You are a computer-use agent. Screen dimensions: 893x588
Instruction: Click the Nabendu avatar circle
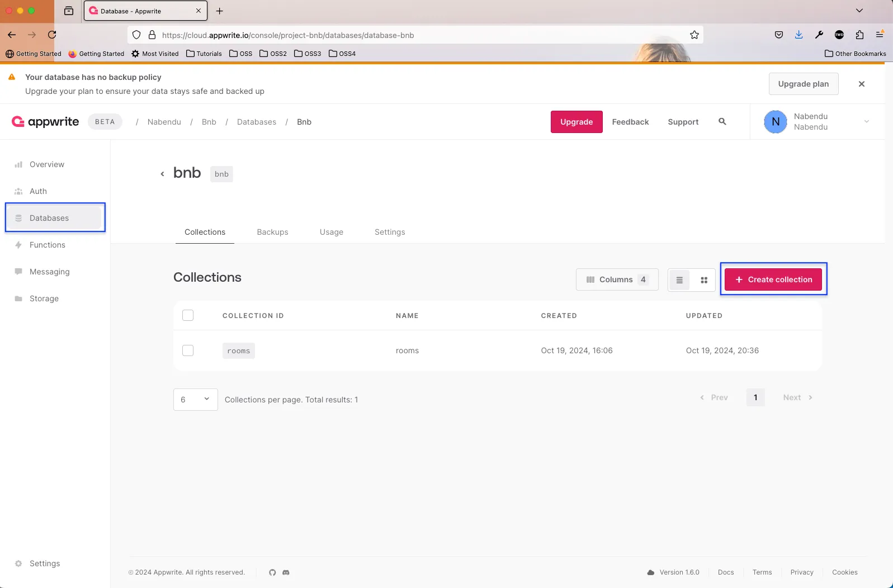pyautogui.click(x=776, y=122)
